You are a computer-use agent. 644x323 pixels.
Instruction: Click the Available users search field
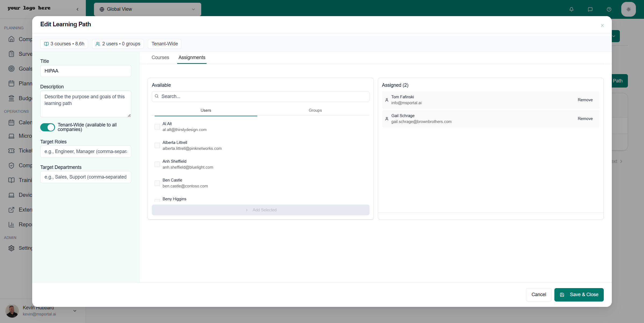tap(260, 96)
